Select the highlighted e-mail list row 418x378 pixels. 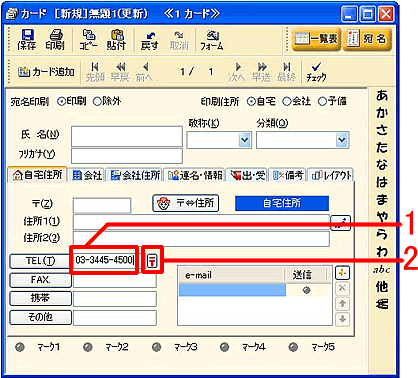pyautogui.click(x=232, y=290)
